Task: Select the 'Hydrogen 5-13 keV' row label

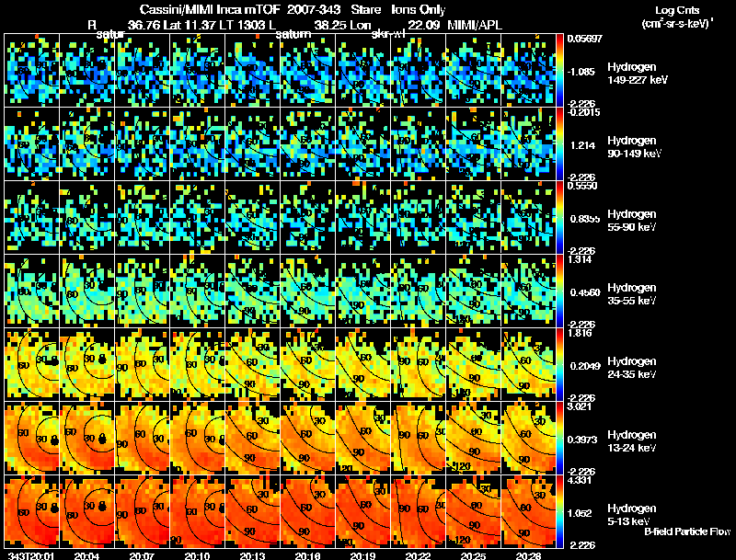Action: [x=632, y=515]
